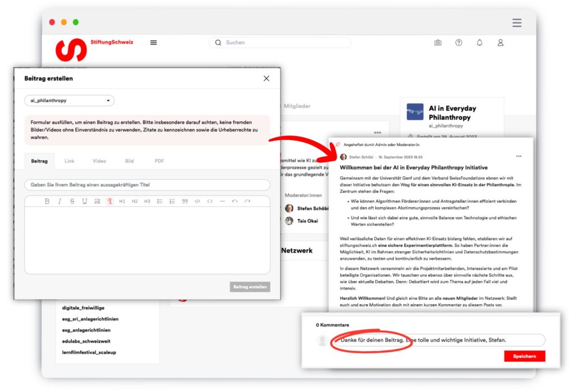
Task: Apply italic formatting in the editor toolbar
Action: 59,201
